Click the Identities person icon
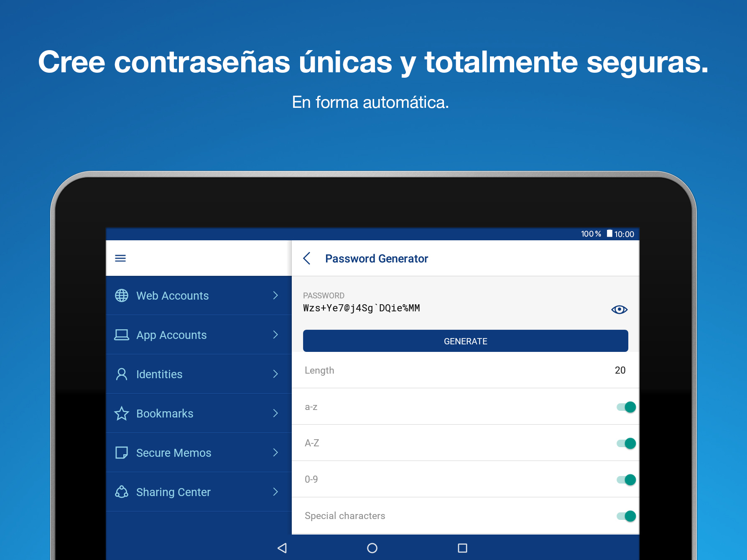This screenshot has height=560, width=747. coord(122,374)
